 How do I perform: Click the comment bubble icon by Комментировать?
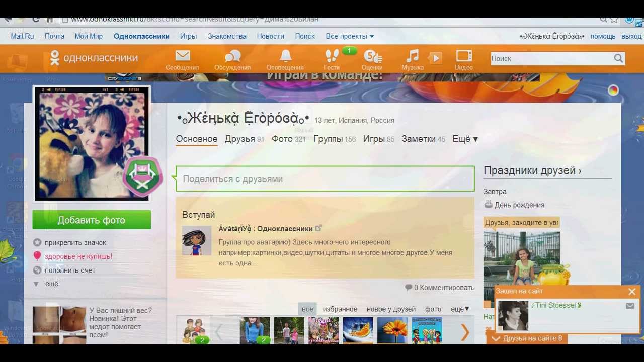[x=409, y=288]
